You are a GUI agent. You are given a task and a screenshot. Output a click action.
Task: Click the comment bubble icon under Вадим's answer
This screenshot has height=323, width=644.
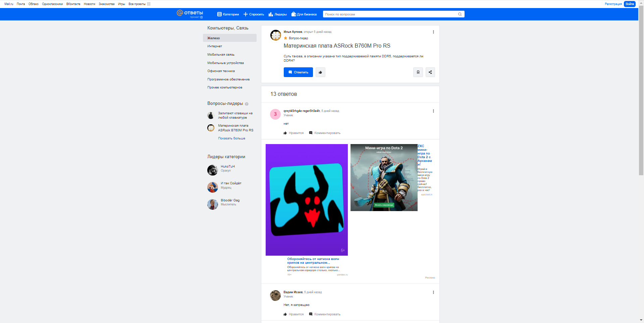tap(311, 314)
